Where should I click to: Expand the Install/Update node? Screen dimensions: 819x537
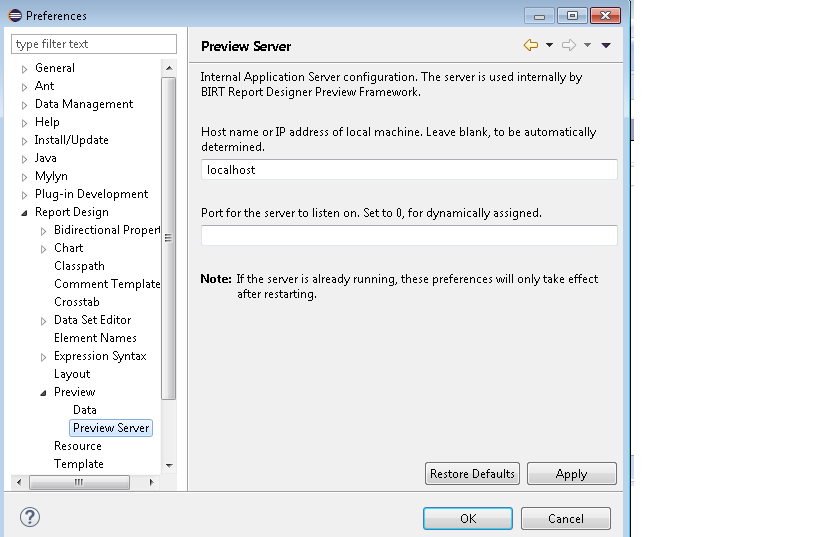tap(24, 141)
